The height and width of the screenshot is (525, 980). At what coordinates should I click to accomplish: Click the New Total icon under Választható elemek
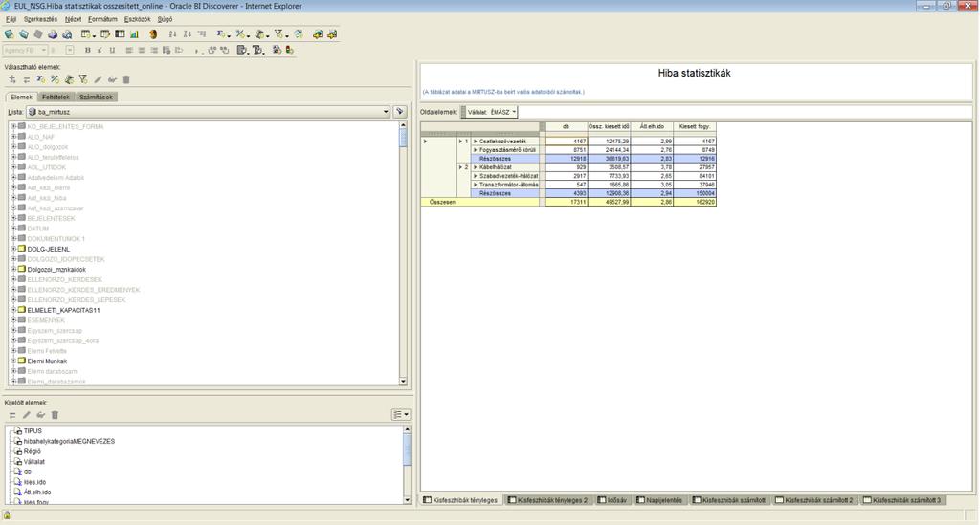click(x=40, y=79)
